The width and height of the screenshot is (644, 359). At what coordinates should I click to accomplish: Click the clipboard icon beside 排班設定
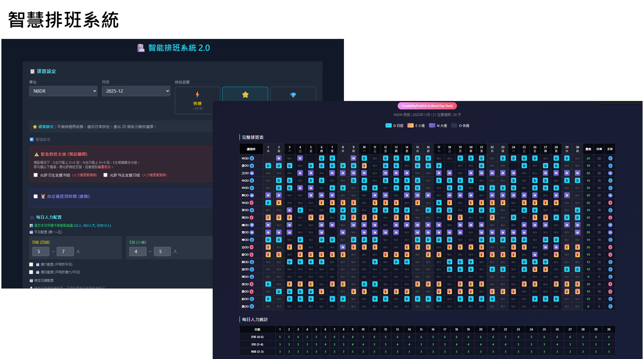tap(32, 71)
